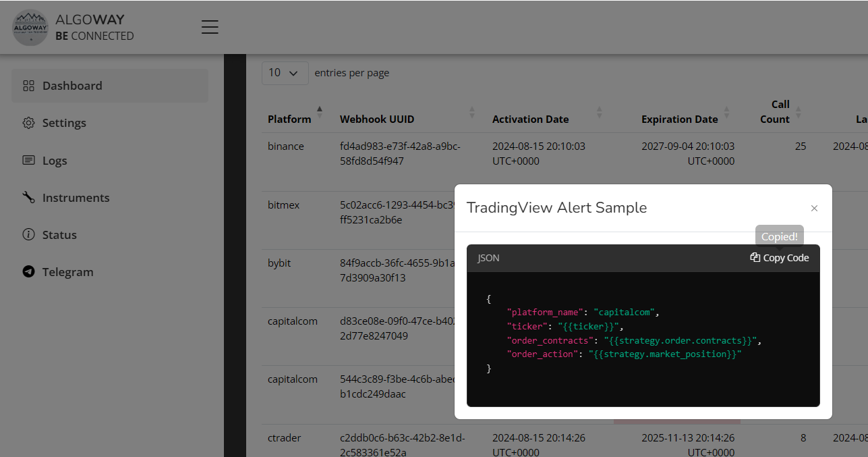Click the "platform_name" line in JSON
This screenshot has width=868, height=457.
point(583,313)
